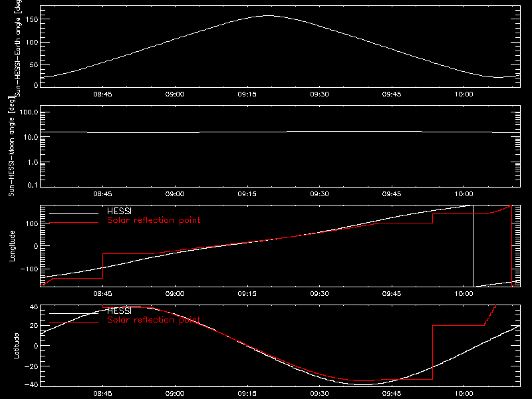Viewport: 532px width, 399px height.
Task: Click the 09:30 label under the Earth angle plot
Action: [x=320, y=94]
